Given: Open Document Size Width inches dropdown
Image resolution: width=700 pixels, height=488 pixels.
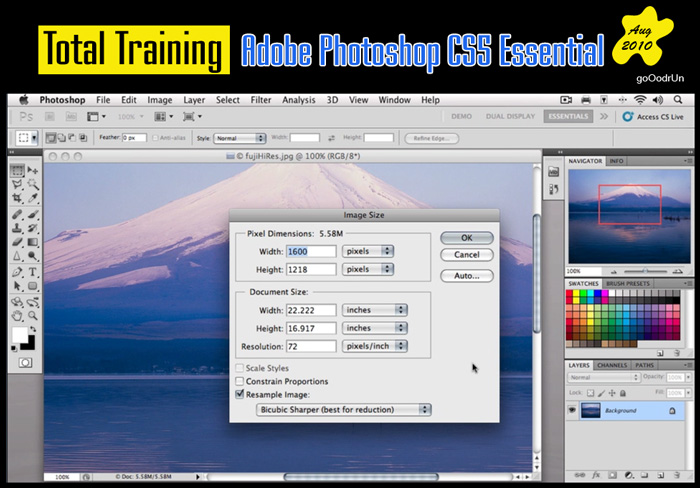Looking at the screenshot, I should pyautogui.click(x=375, y=310).
